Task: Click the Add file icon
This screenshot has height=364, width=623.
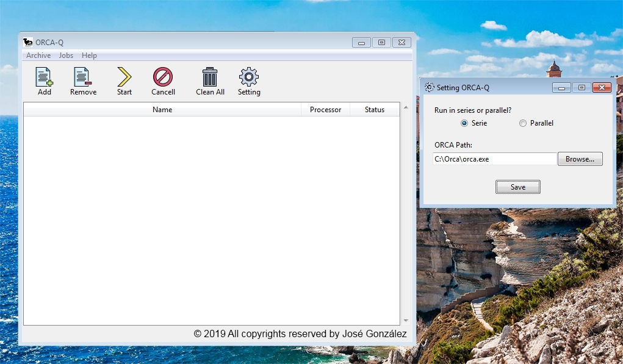Action: 44,77
